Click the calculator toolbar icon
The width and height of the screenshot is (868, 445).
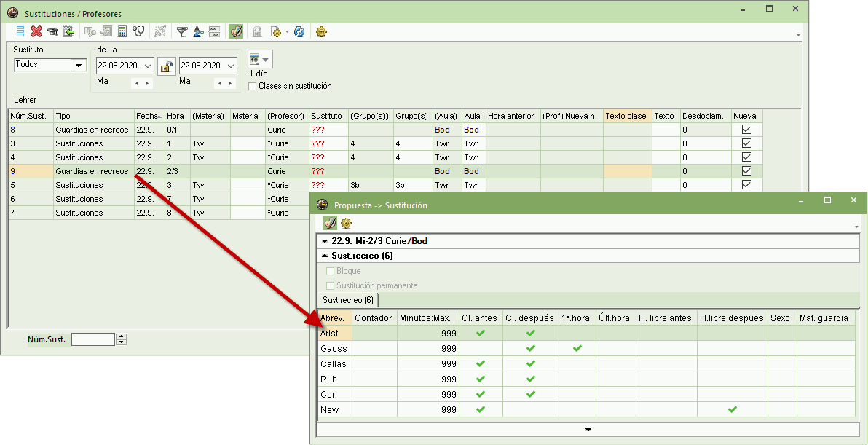click(x=122, y=31)
